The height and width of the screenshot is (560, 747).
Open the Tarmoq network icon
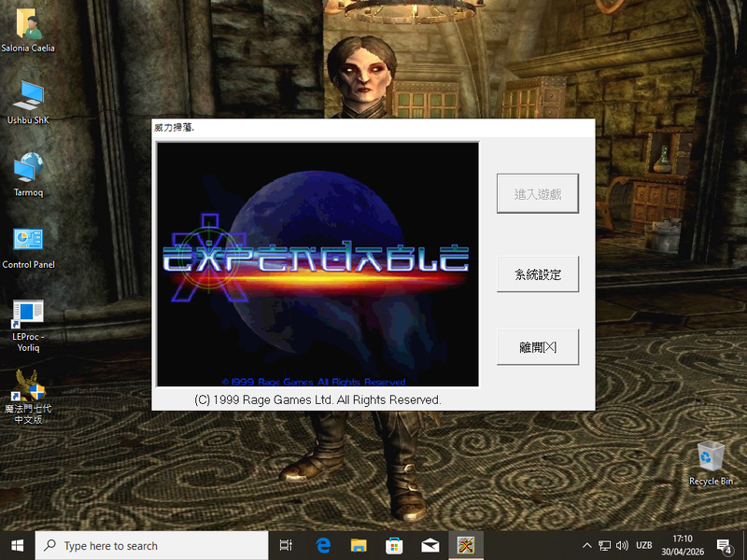click(x=28, y=174)
